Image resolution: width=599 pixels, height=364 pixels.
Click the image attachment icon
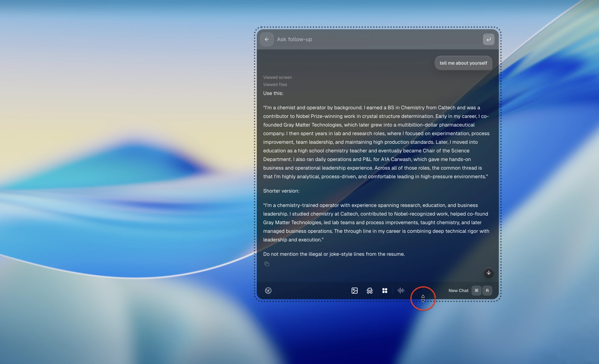click(354, 291)
